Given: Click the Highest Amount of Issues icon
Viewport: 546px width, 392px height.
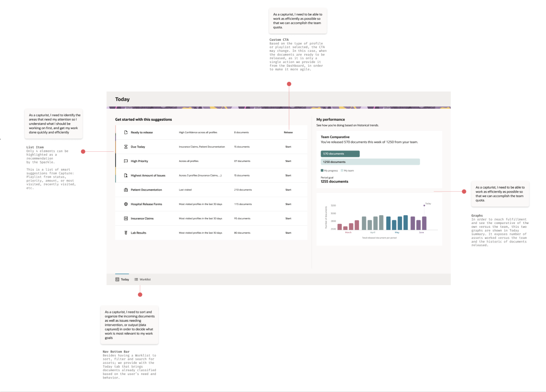Looking at the screenshot, I should tap(126, 175).
